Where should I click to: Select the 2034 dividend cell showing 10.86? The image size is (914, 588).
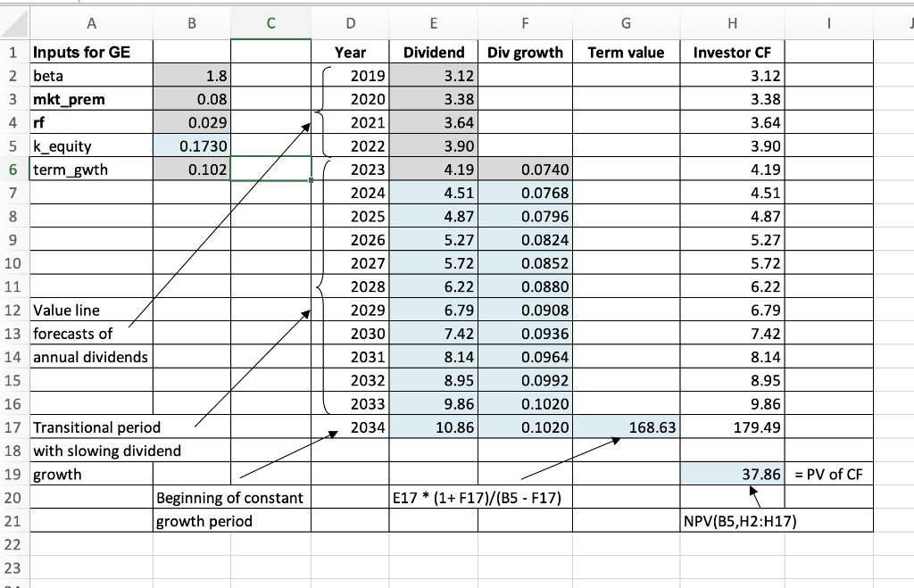433,427
